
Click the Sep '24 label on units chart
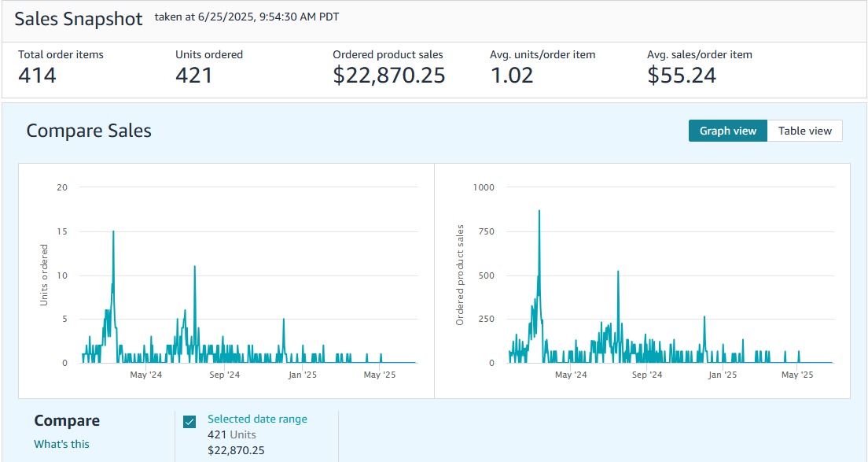[225, 375]
